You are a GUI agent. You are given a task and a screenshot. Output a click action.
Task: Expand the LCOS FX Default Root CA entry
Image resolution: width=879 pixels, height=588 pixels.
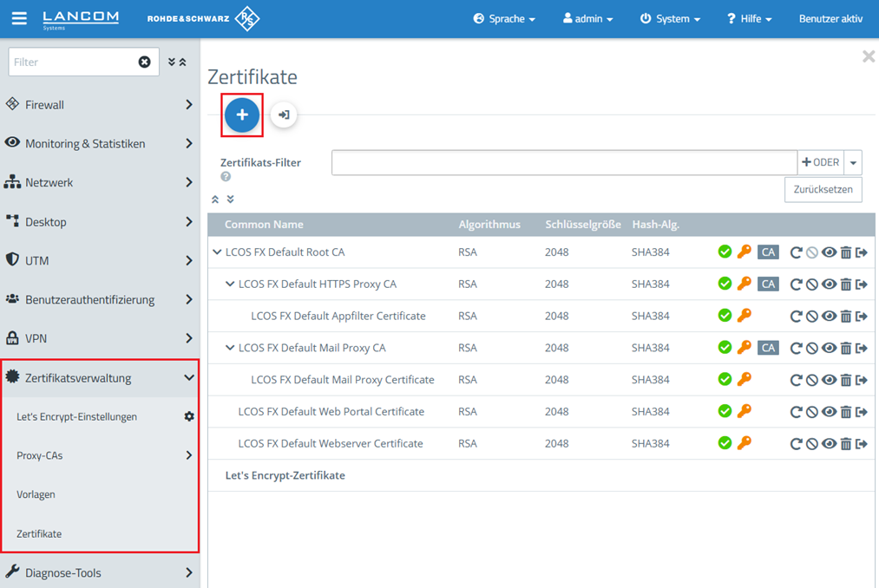(215, 252)
